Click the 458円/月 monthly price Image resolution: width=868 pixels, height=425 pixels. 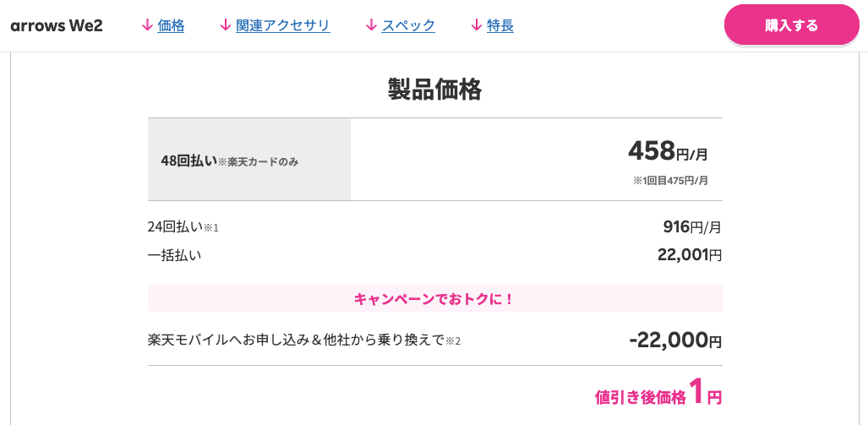pos(669,151)
